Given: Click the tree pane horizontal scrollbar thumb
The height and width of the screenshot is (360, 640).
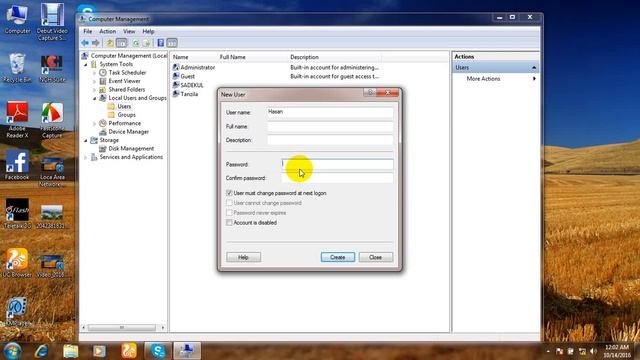Looking at the screenshot, I should tap(122, 328).
